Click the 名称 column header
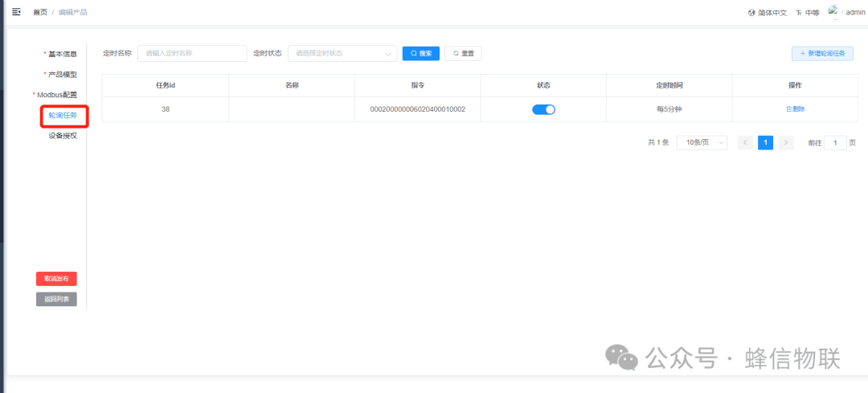Image resolution: width=868 pixels, height=393 pixels. pos(292,85)
